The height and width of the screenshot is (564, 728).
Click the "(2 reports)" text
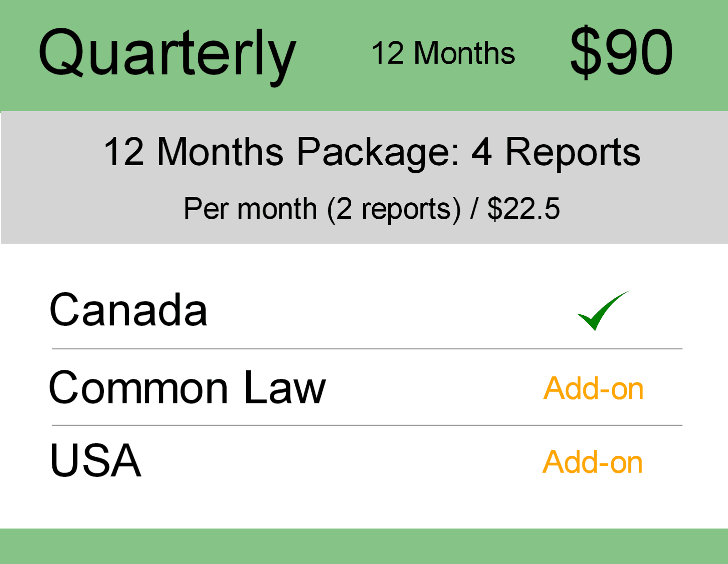[394, 209]
